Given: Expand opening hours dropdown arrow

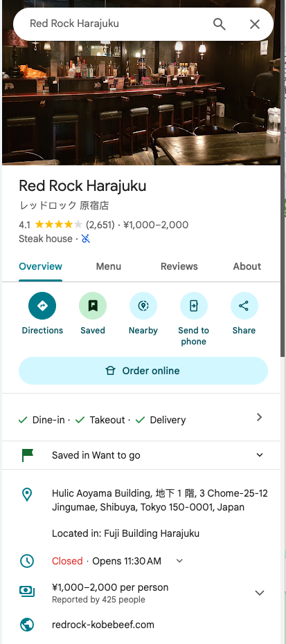Looking at the screenshot, I should point(179,561).
